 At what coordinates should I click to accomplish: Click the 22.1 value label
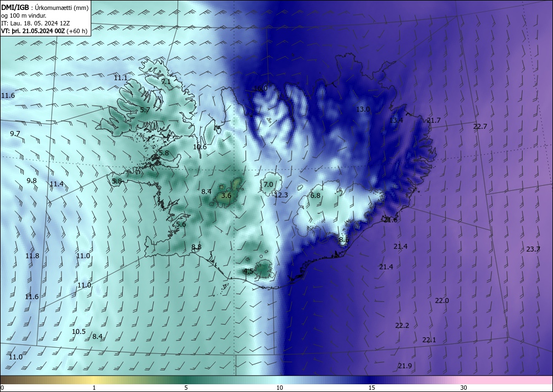click(429, 340)
